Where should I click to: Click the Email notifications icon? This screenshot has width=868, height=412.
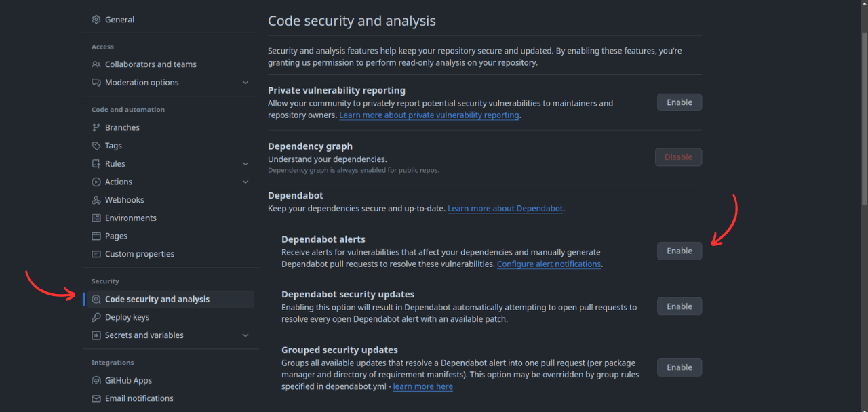[x=97, y=398]
